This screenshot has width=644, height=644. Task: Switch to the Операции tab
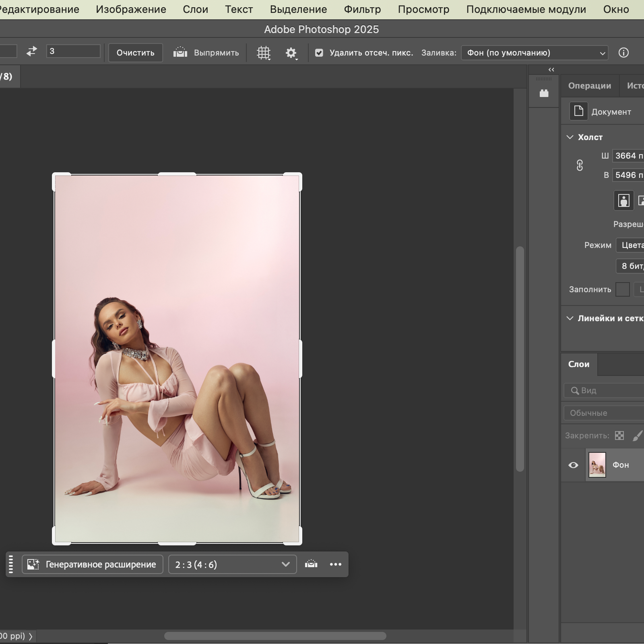point(589,85)
